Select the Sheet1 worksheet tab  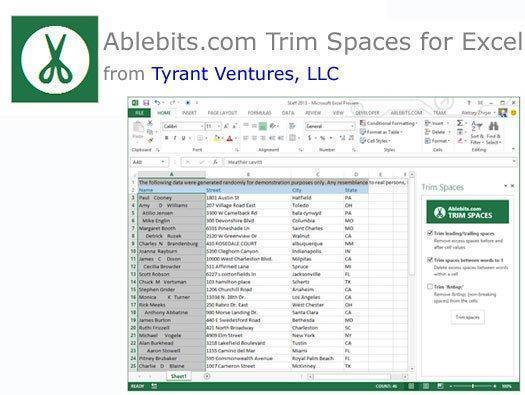click(x=178, y=376)
